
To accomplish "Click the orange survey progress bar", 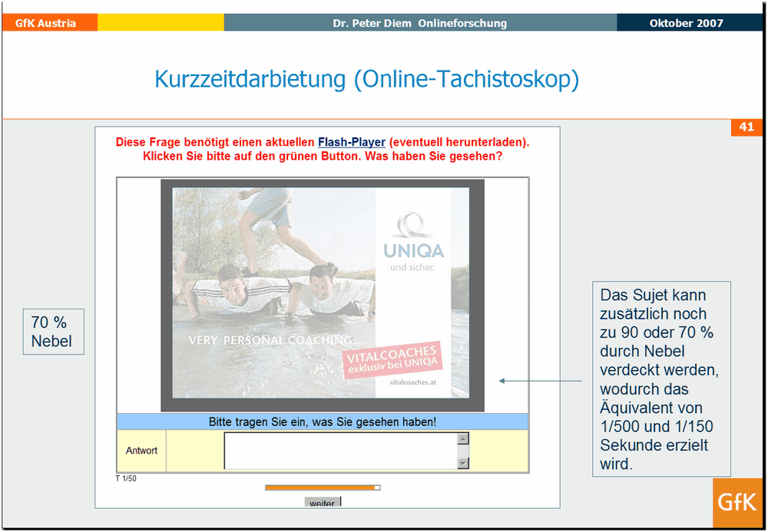I will point(323,487).
